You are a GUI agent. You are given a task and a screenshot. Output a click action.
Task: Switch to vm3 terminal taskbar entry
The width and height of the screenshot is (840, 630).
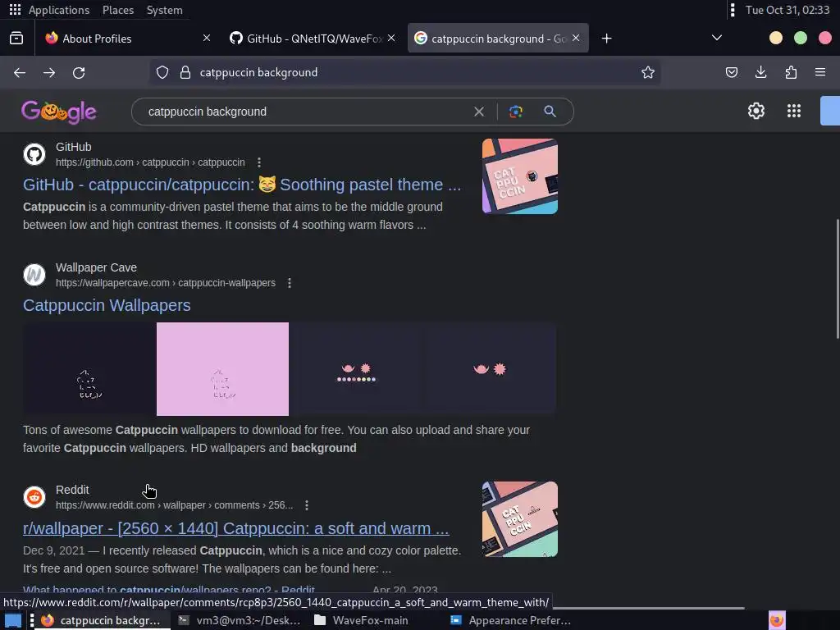(240, 620)
